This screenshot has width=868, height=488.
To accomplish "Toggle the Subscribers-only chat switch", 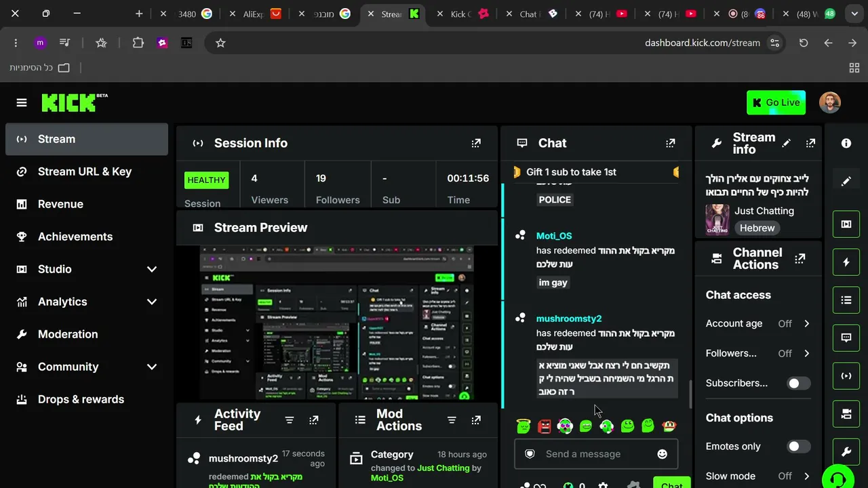I will pyautogui.click(x=798, y=383).
